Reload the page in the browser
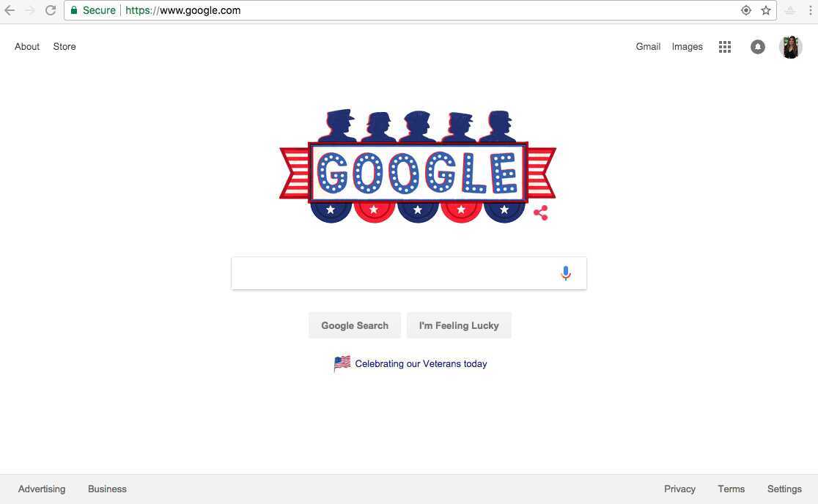The width and height of the screenshot is (818, 504). pyautogui.click(x=50, y=10)
